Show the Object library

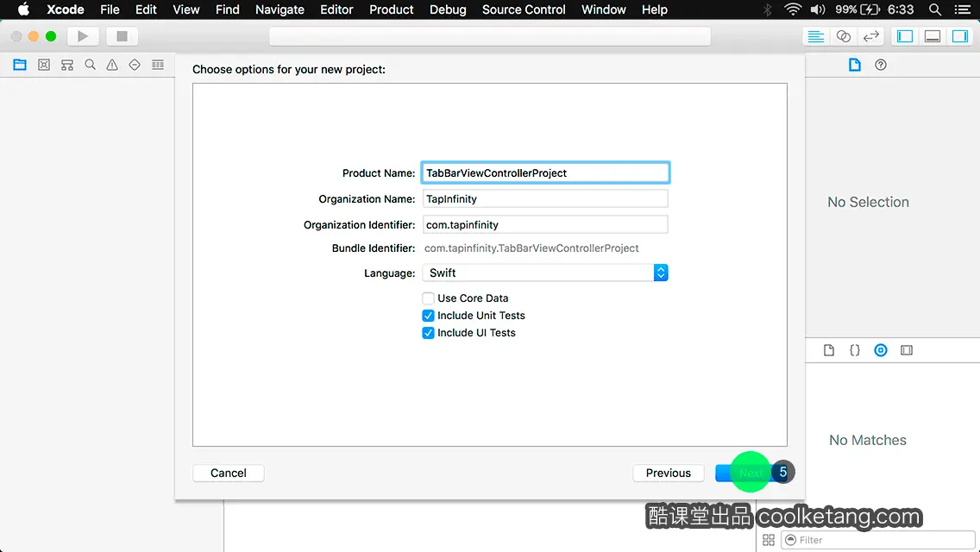(881, 350)
